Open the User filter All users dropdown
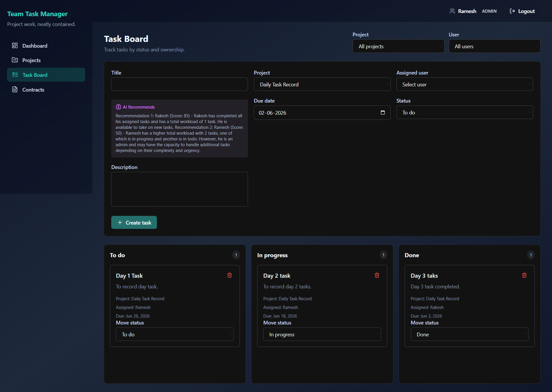 tap(494, 46)
